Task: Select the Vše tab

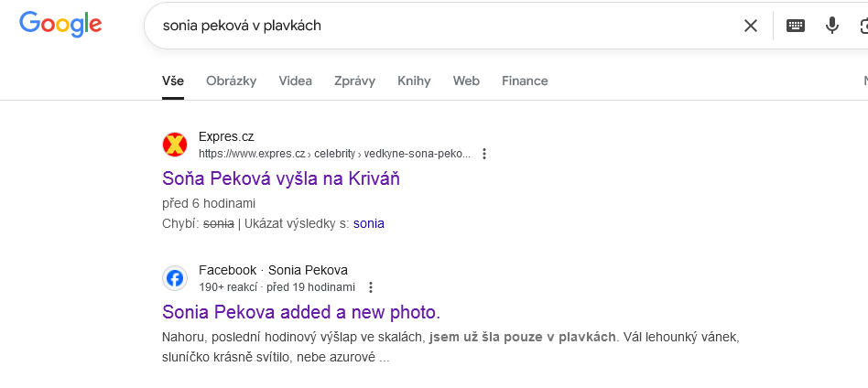Action: point(173,81)
